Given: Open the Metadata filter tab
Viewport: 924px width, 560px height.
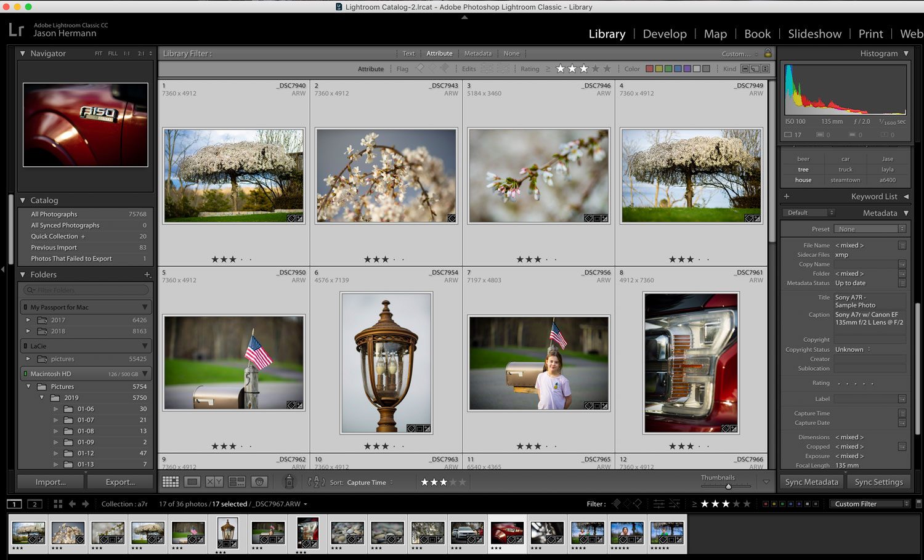Looking at the screenshot, I should 478,54.
